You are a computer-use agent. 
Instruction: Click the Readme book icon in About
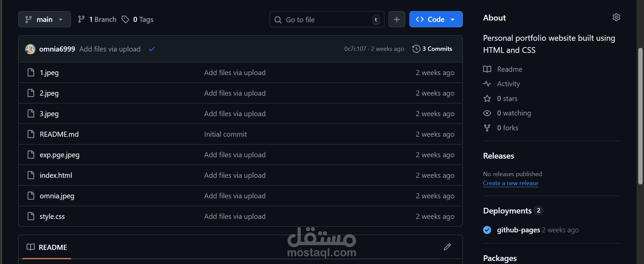pyautogui.click(x=487, y=69)
